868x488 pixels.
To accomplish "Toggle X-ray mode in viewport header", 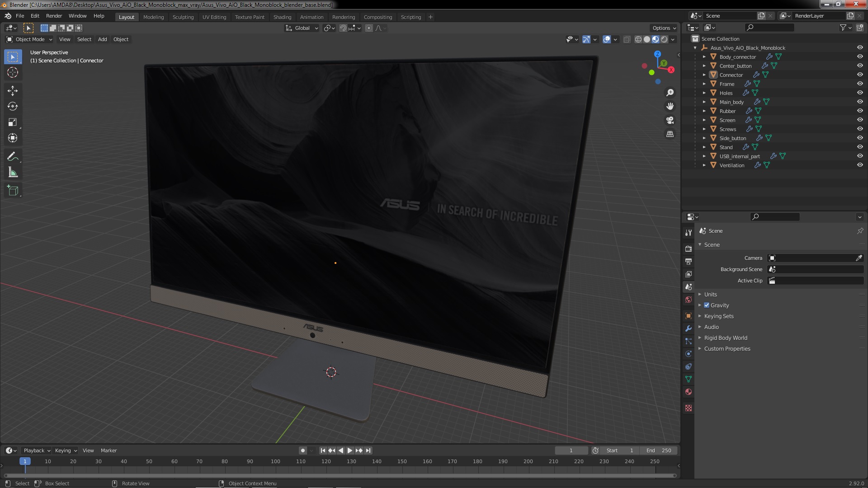I will point(627,40).
